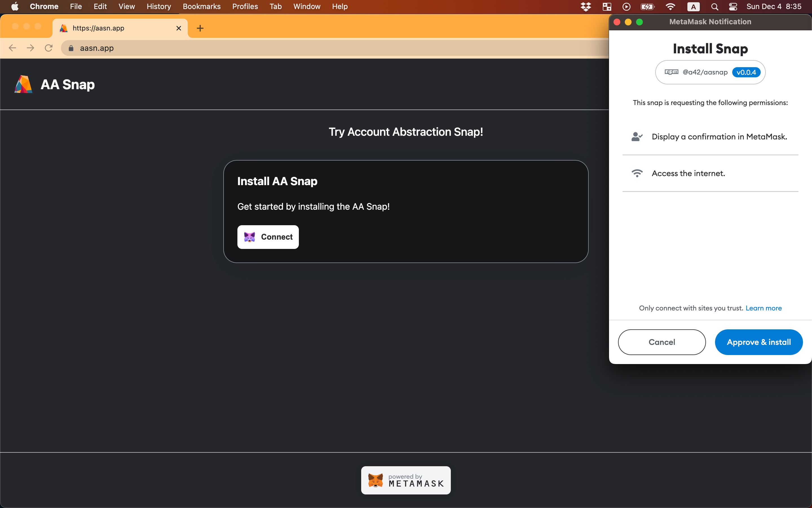Open the Help menu
The height and width of the screenshot is (508, 812).
point(339,6)
